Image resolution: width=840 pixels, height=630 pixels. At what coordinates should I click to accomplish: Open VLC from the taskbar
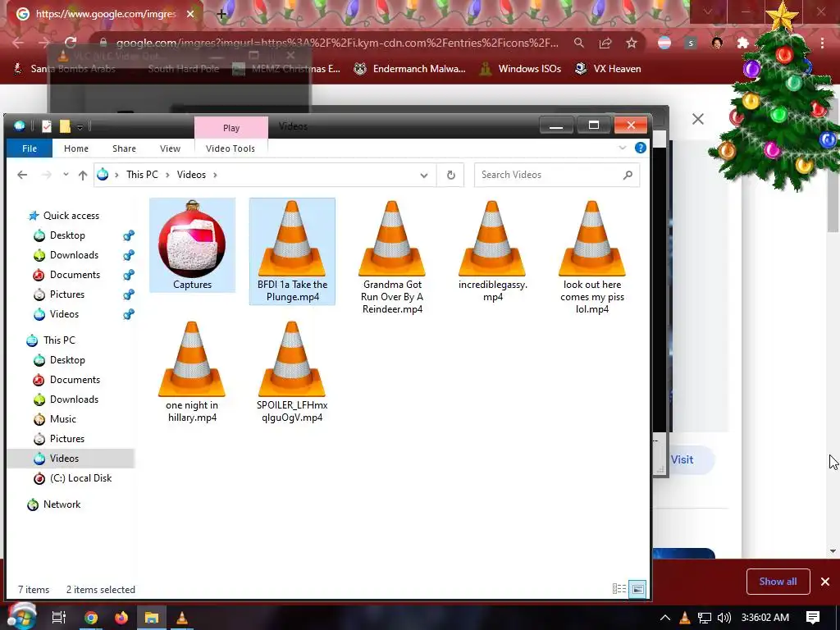(182, 618)
